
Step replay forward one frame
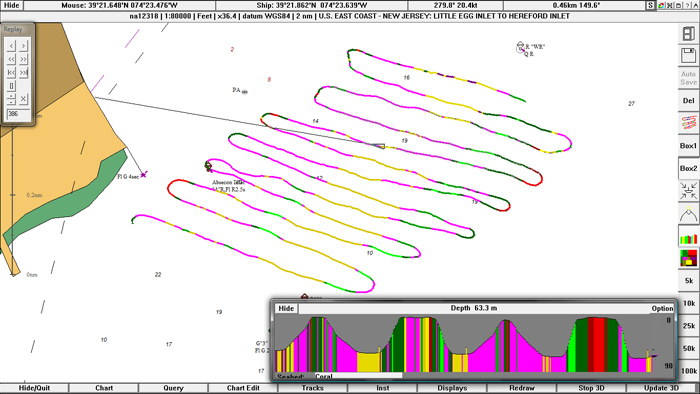click(x=23, y=45)
